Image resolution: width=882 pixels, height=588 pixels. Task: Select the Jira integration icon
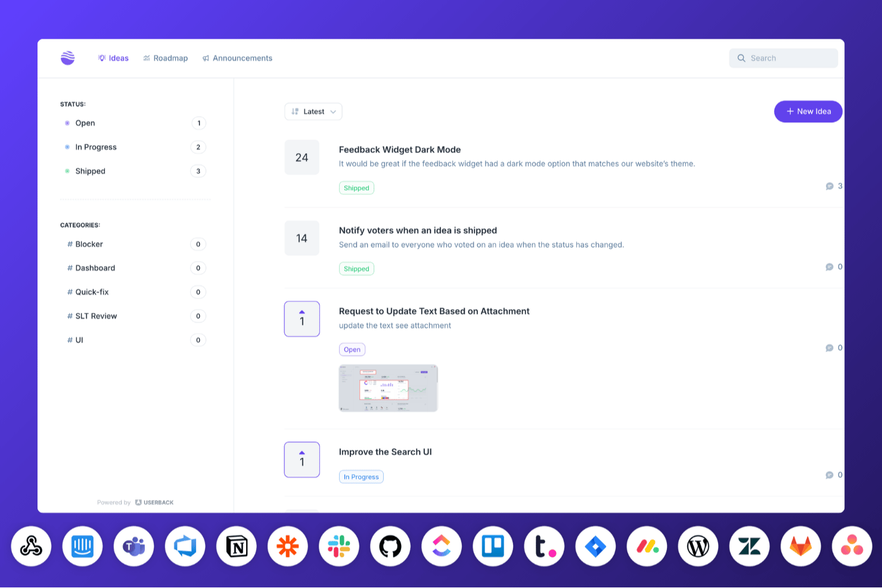[x=595, y=546]
